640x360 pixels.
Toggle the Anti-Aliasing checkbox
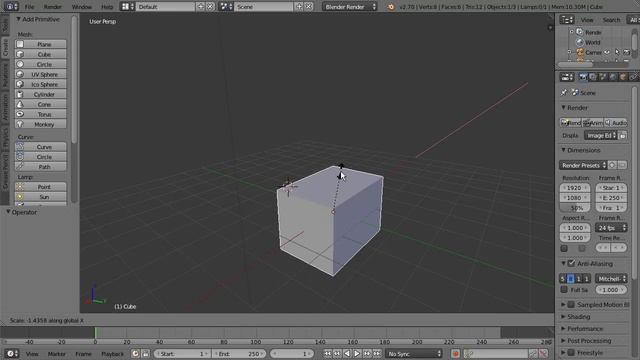[x=571, y=263]
